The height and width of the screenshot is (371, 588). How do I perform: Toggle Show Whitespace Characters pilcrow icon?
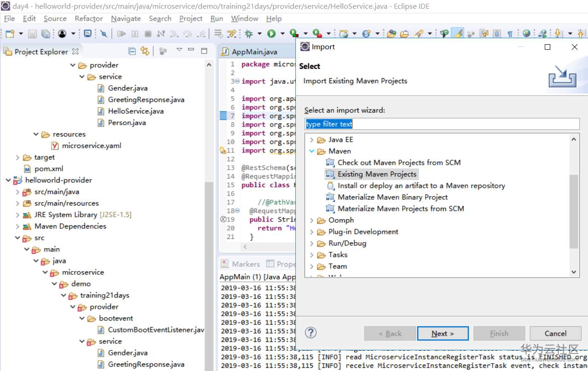pyautogui.click(x=510, y=34)
